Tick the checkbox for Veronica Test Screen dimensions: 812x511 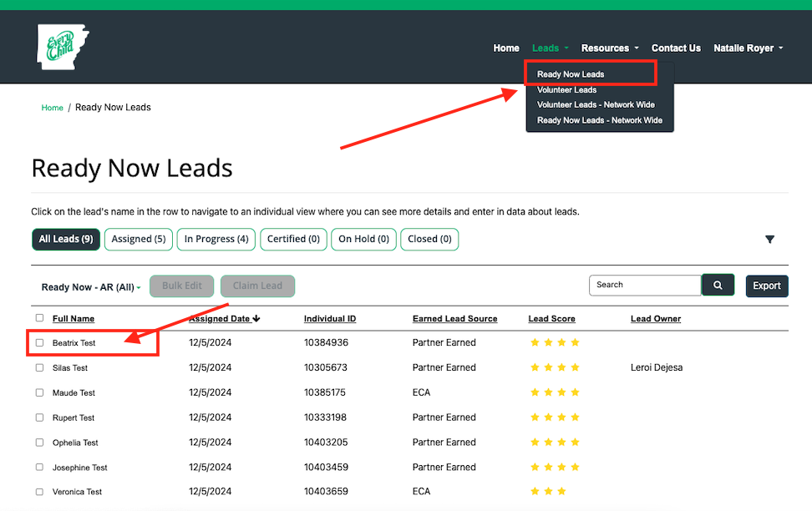point(39,492)
